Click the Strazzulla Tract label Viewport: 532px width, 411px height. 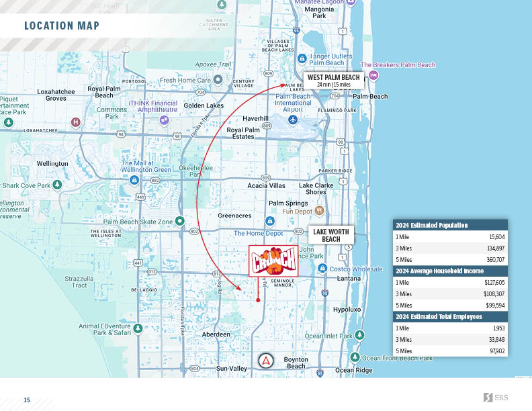click(x=79, y=282)
